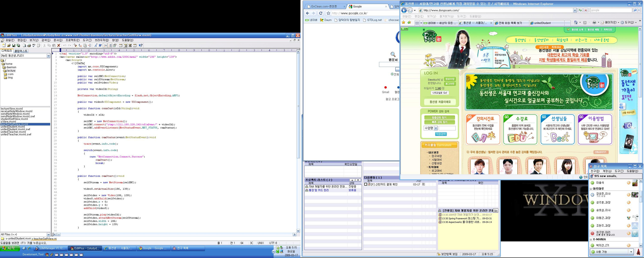Screen dimensions: 644x258
Task: Click the IE Add to Favorites icon
Action: [x=409, y=22]
